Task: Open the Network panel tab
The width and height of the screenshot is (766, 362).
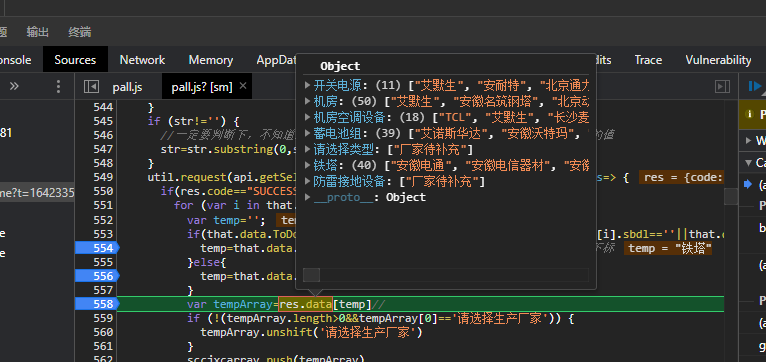Action: tap(142, 60)
